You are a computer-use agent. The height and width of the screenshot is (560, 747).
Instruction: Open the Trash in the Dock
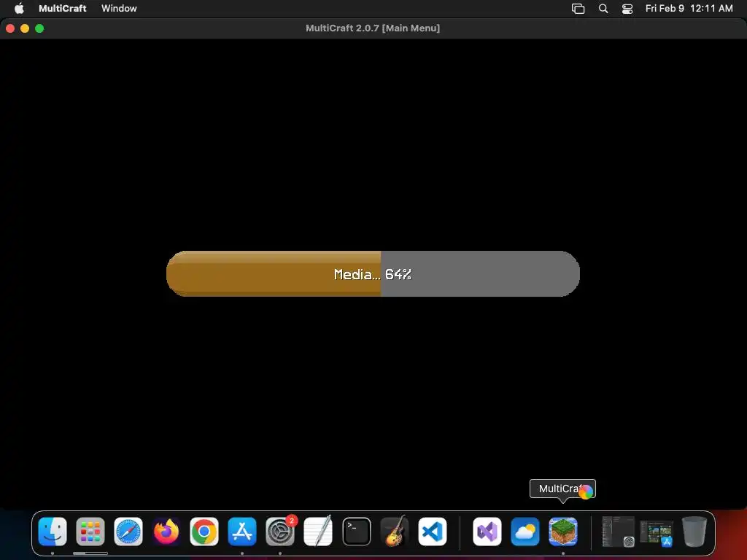point(694,532)
